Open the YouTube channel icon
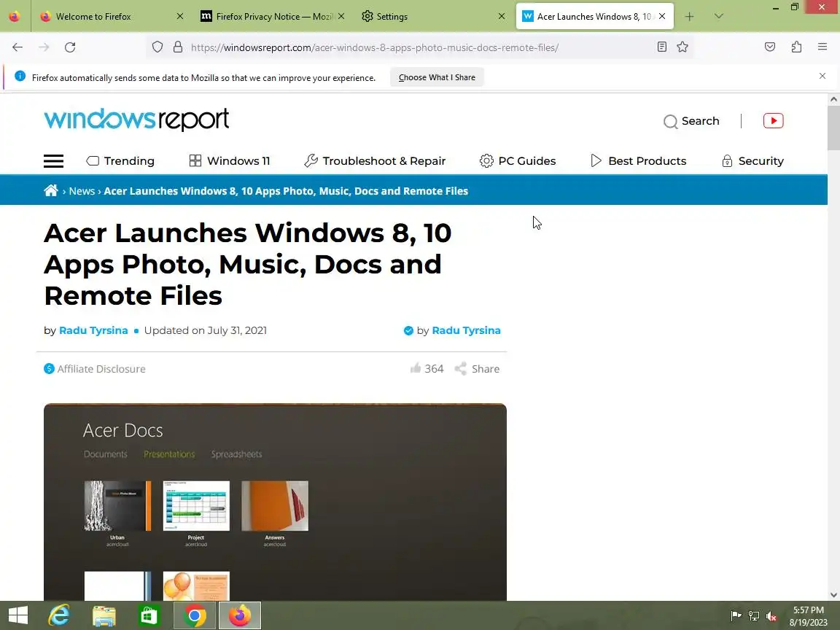 (x=773, y=120)
